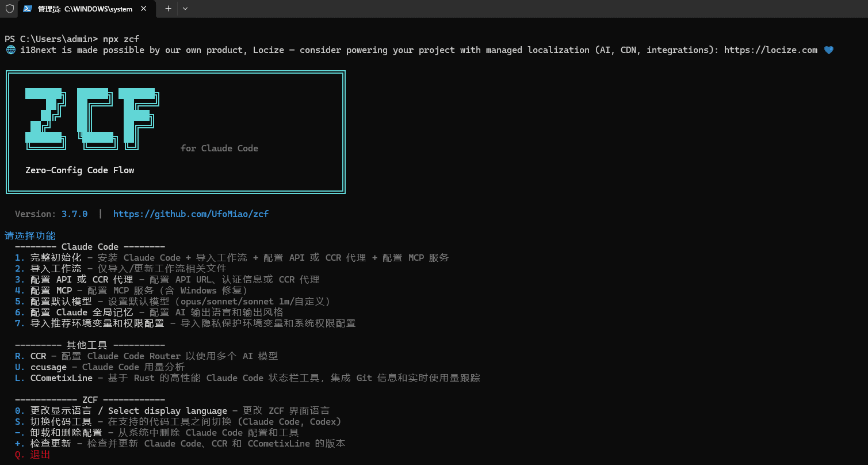Click the 其他工具 section header
868x465 pixels.
tap(90, 345)
